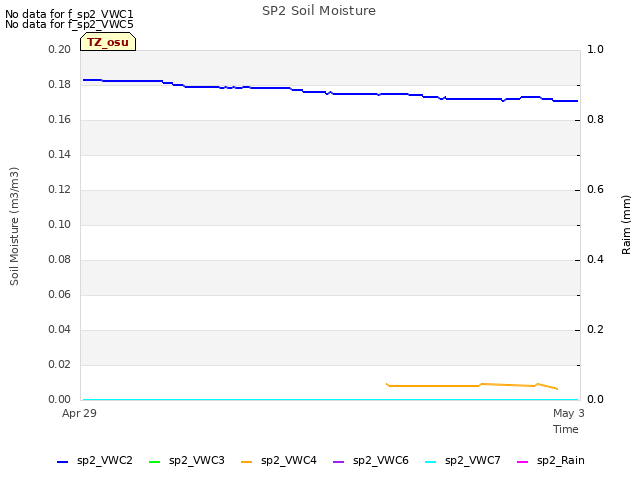The width and height of the screenshot is (640, 480).
Task: Click the 0.02 left axis tick label
Action: tap(60, 364)
